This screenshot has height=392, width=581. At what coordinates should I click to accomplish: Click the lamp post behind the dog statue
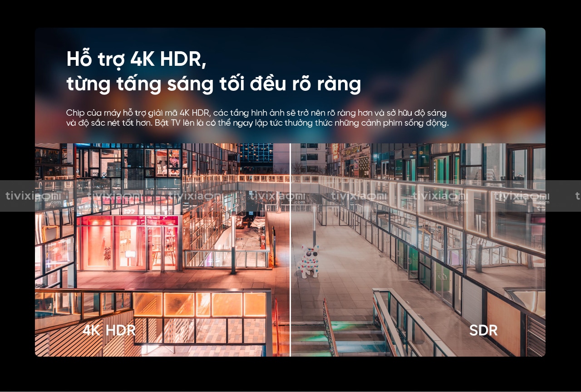(x=314, y=225)
